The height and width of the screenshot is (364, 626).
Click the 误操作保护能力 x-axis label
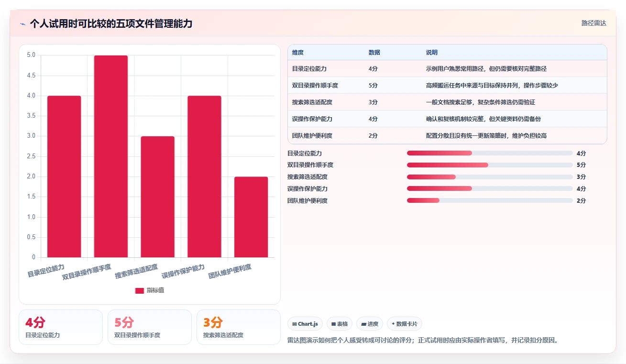tap(183, 271)
